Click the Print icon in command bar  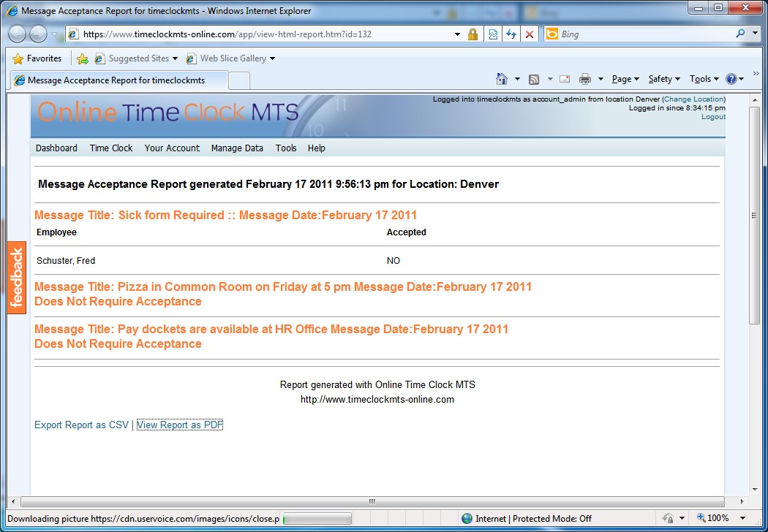point(585,79)
